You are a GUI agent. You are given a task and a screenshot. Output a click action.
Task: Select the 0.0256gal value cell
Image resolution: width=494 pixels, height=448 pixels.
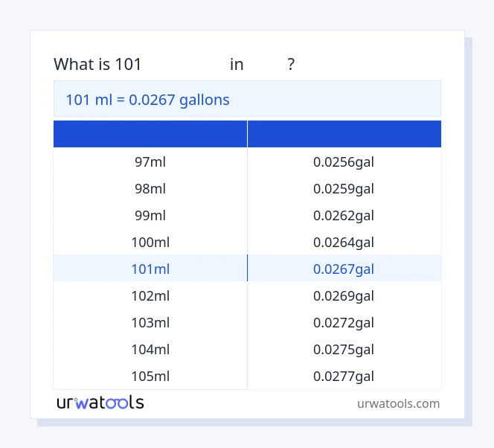click(344, 161)
